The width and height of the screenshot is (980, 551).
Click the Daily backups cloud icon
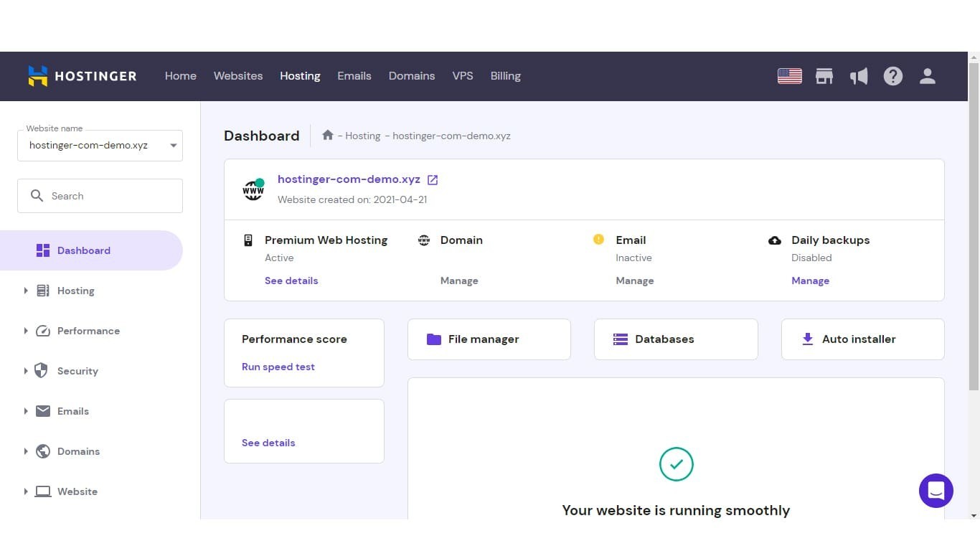(x=775, y=240)
